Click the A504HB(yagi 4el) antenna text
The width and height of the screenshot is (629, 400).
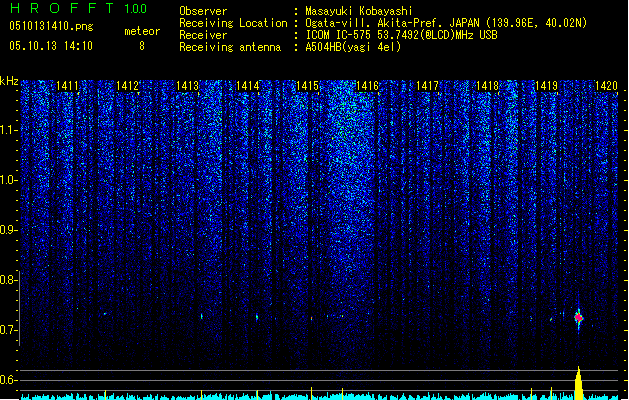pos(353,47)
